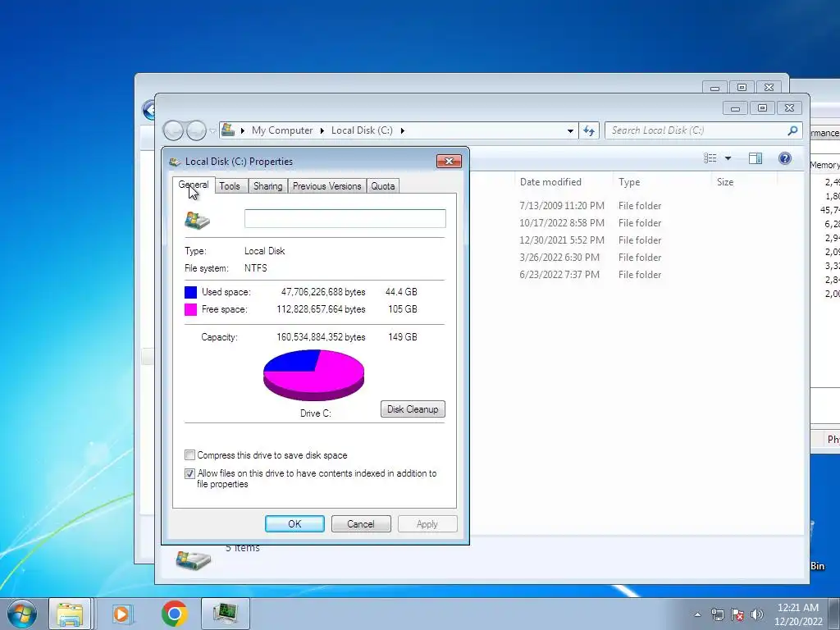Uncheck Allow files to be indexed checkbox

(x=189, y=473)
